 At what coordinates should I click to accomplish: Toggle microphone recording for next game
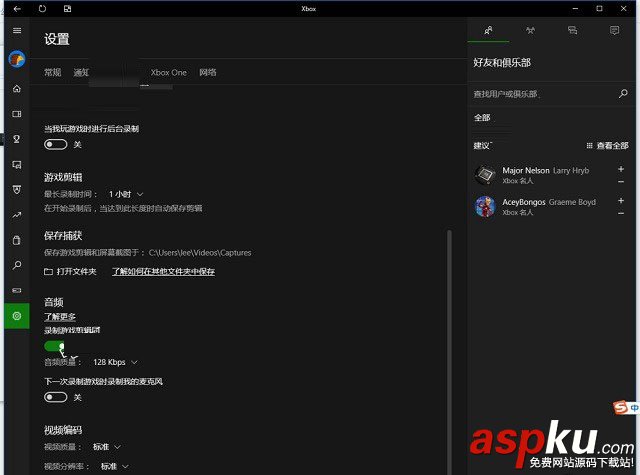pyautogui.click(x=56, y=397)
